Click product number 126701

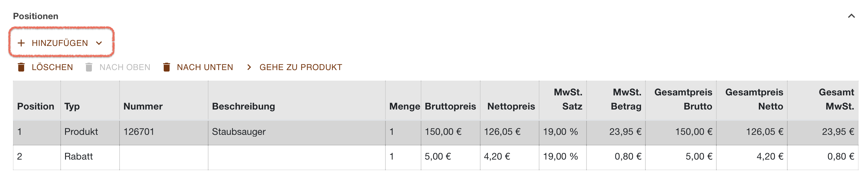pyautogui.click(x=139, y=132)
